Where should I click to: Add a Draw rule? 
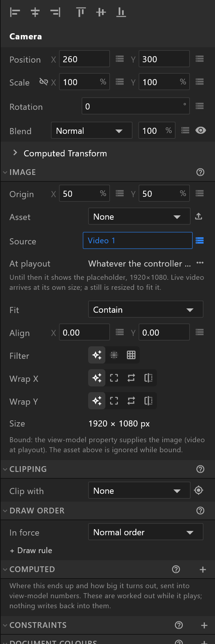tap(31, 550)
